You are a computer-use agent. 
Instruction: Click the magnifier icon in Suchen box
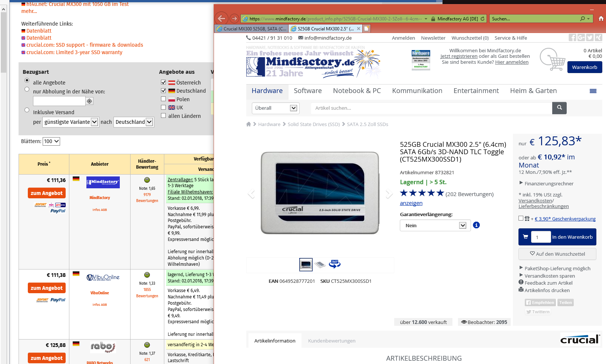pyautogui.click(x=582, y=19)
